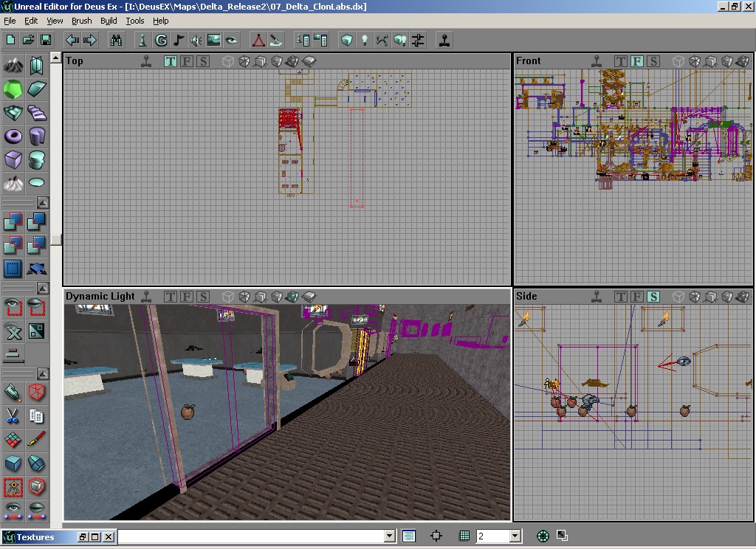Open the Brush menu
This screenshot has width=756, height=549.
(81, 21)
